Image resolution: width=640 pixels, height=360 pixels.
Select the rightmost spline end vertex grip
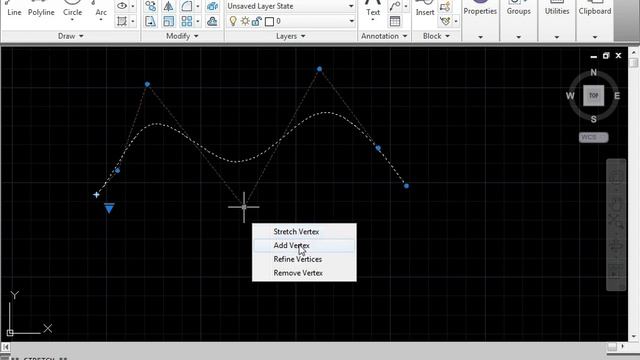pos(406,186)
